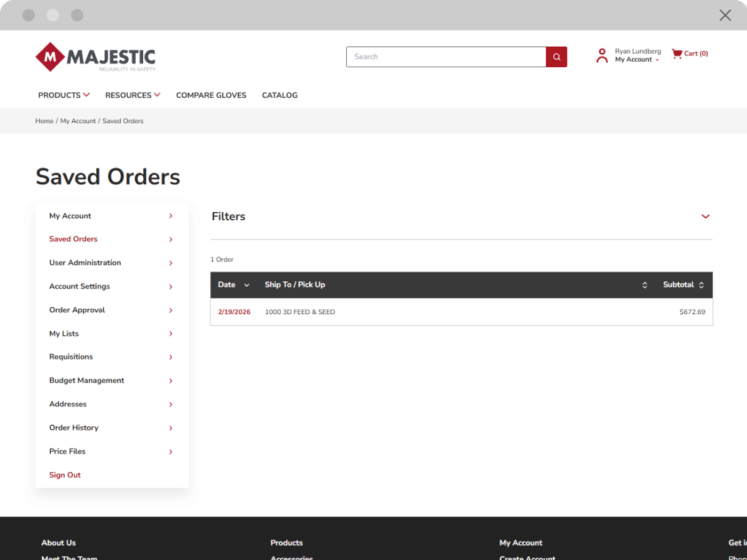Open the cart by clicking the cart icon

677,54
